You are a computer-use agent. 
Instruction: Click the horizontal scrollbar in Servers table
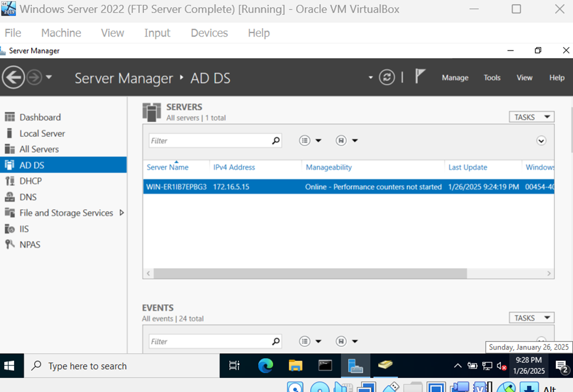[310, 273]
